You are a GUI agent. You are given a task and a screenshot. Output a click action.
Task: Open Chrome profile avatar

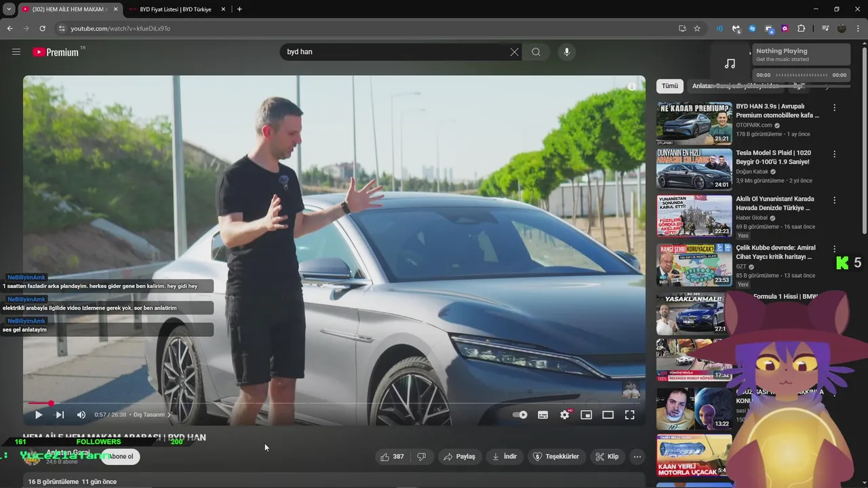click(842, 28)
